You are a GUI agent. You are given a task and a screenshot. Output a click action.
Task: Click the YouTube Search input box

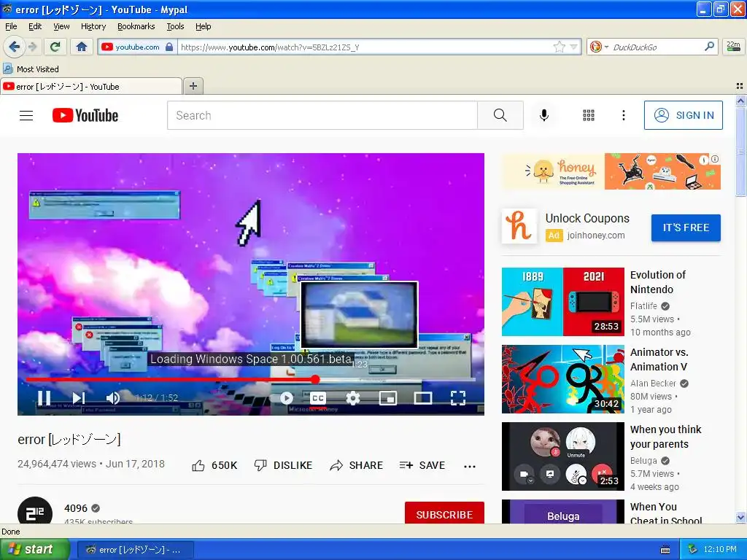(x=322, y=115)
